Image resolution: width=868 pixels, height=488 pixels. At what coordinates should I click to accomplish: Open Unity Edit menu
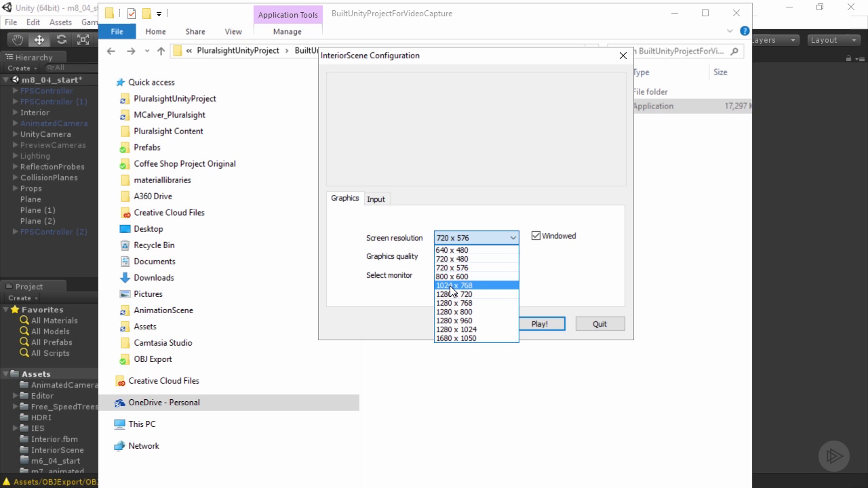click(33, 22)
